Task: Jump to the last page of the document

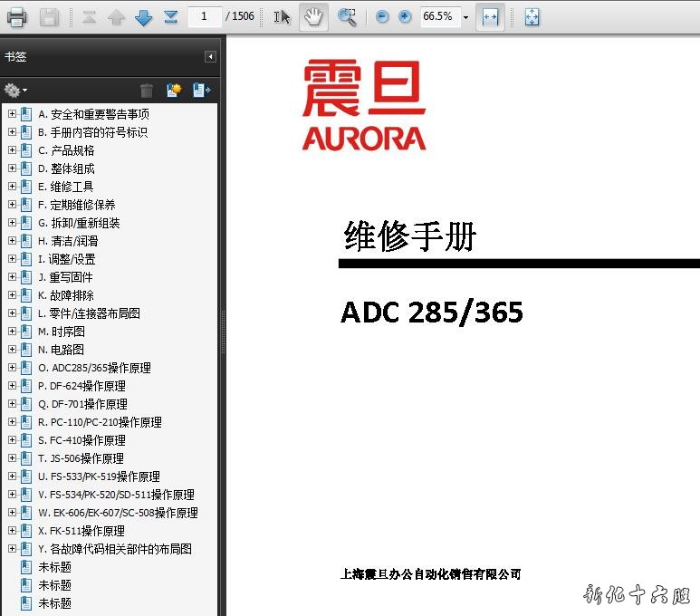Action: point(170,17)
